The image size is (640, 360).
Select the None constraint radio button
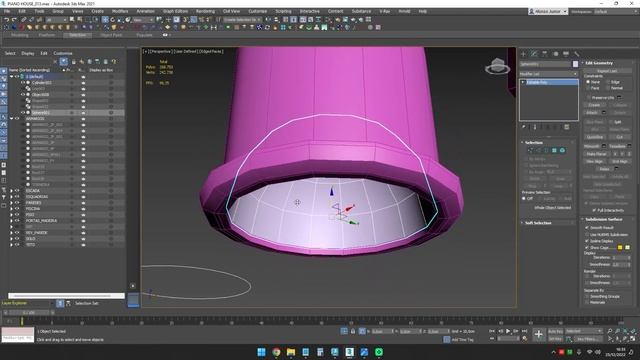(588, 82)
